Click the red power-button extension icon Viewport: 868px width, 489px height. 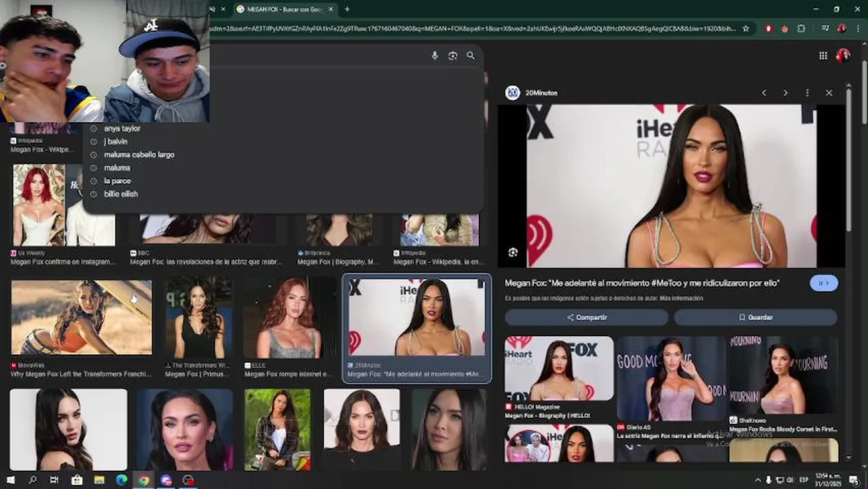tap(784, 29)
